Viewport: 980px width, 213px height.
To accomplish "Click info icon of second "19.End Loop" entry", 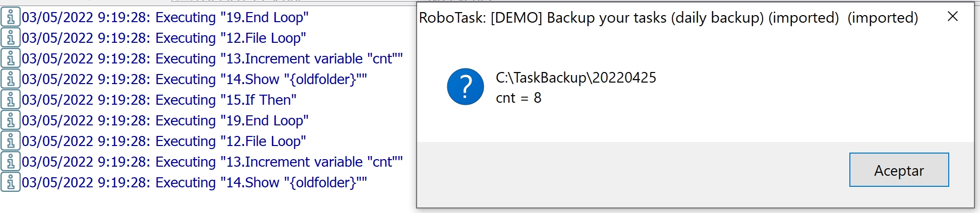I will [x=11, y=120].
